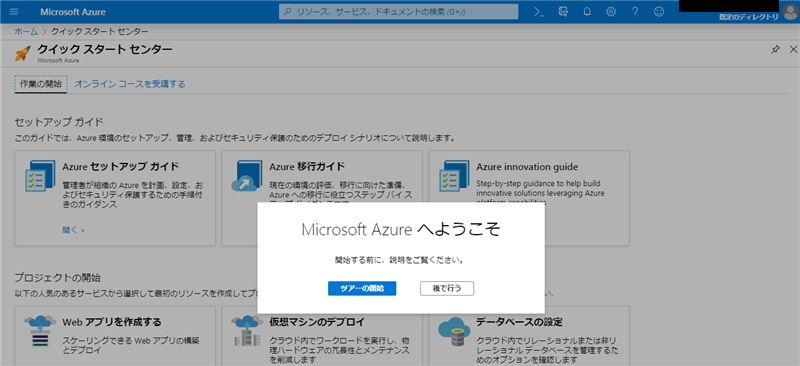Open Azure 移行ガイド card title
Image resolution: width=800 pixels, height=366 pixels.
[x=307, y=166]
